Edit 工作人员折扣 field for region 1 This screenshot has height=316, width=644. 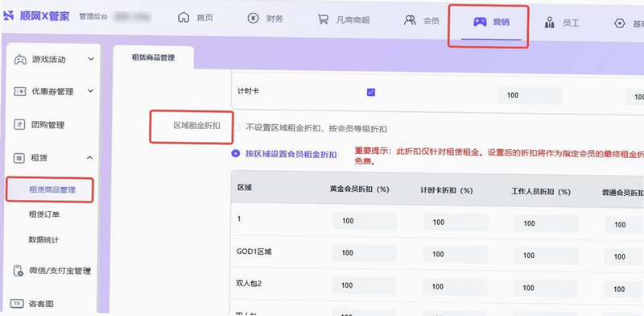coord(547,223)
